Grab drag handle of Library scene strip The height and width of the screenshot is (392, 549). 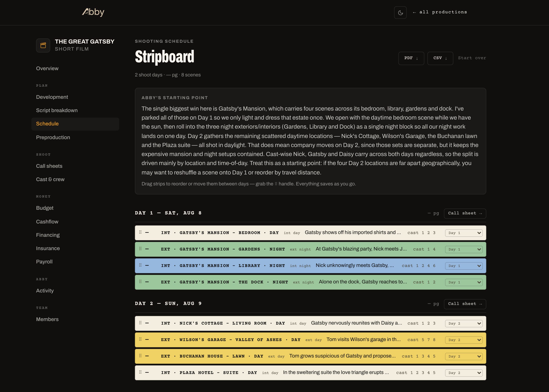click(x=140, y=265)
